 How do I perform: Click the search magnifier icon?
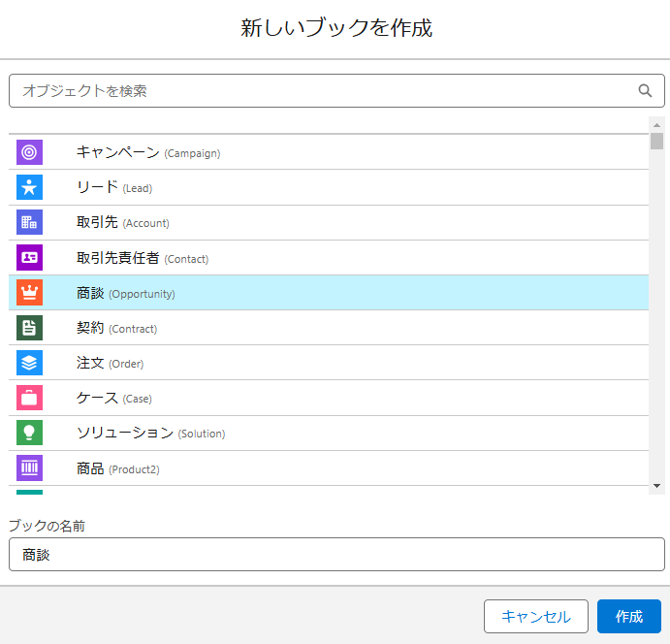click(x=645, y=90)
